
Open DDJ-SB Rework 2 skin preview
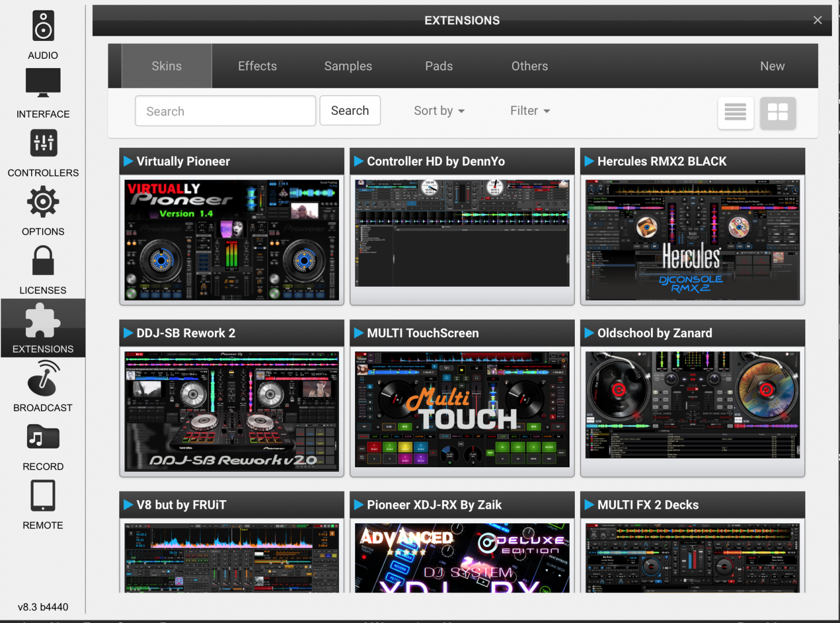point(232,411)
